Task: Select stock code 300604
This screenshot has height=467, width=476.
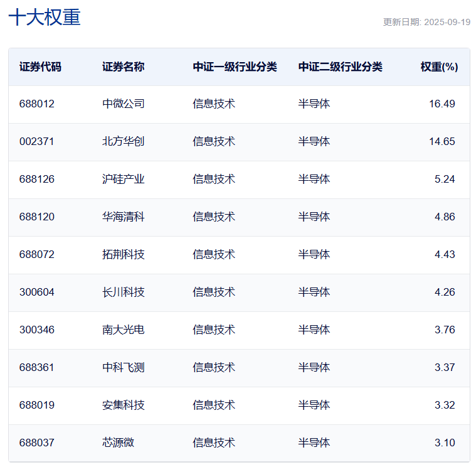Action: [37, 293]
